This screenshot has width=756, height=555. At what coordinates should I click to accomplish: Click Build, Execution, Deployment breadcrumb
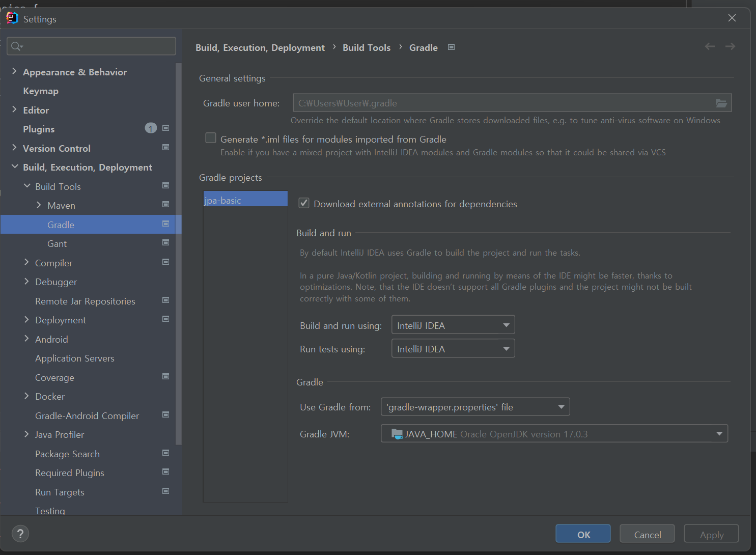[x=260, y=47]
